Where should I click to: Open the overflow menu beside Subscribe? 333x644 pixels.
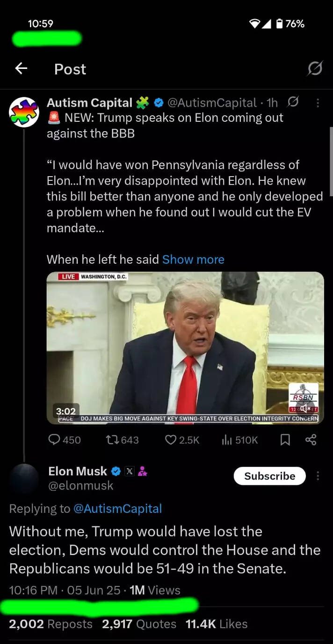[x=318, y=476]
